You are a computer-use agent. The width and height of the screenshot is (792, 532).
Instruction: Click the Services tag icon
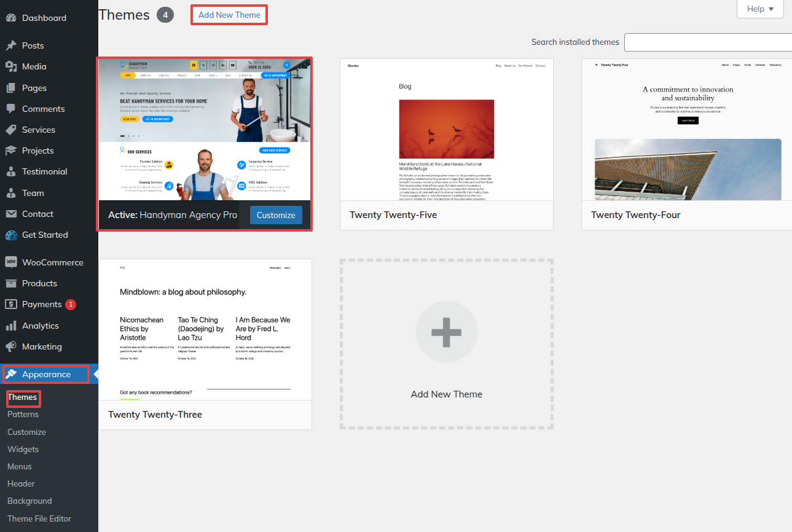[10, 130]
